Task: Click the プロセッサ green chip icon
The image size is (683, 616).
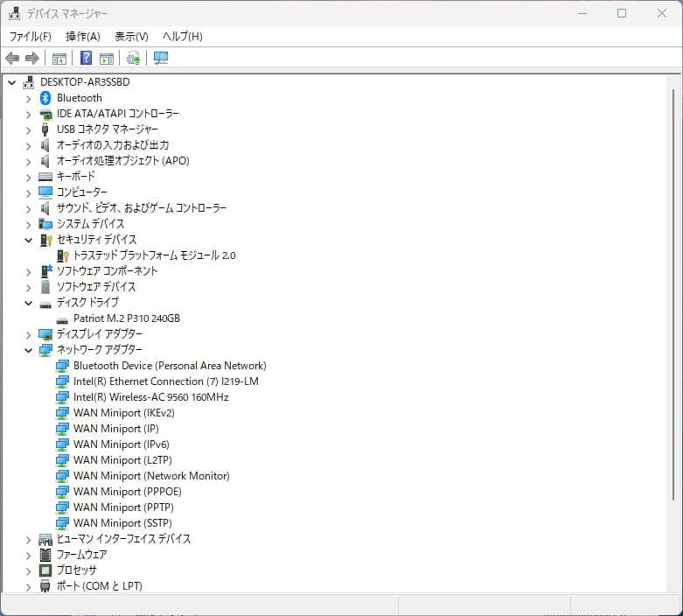Action: (x=45, y=570)
